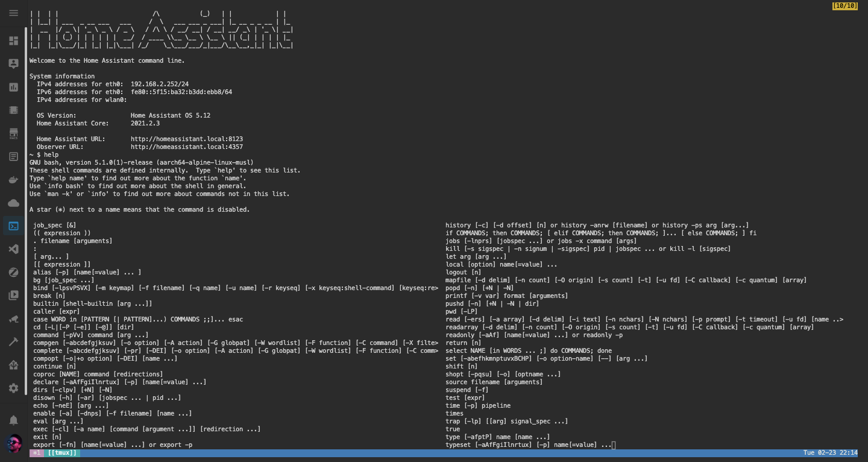Click URL http://homeassistant.local:8123
868x462 pixels.
click(x=187, y=139)
